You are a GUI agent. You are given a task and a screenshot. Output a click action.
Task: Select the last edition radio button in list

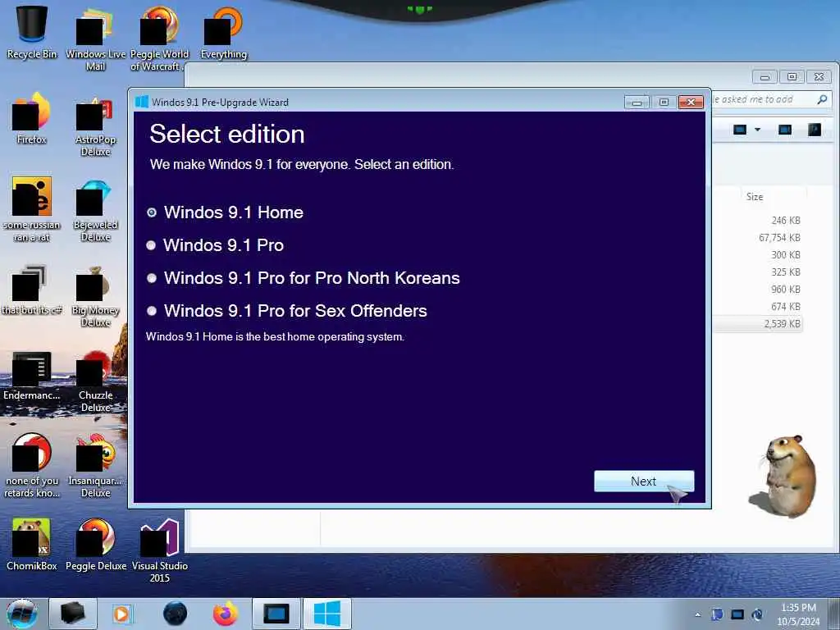[152, 311]
